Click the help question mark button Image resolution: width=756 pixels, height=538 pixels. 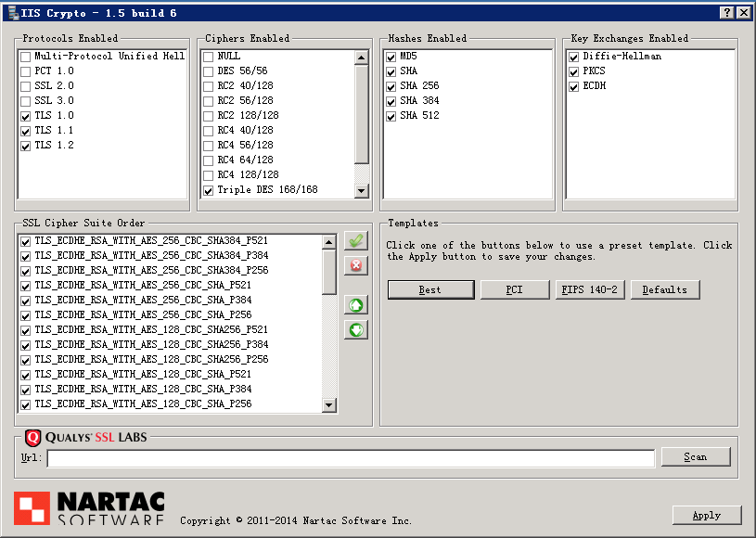tap(726, 12)
